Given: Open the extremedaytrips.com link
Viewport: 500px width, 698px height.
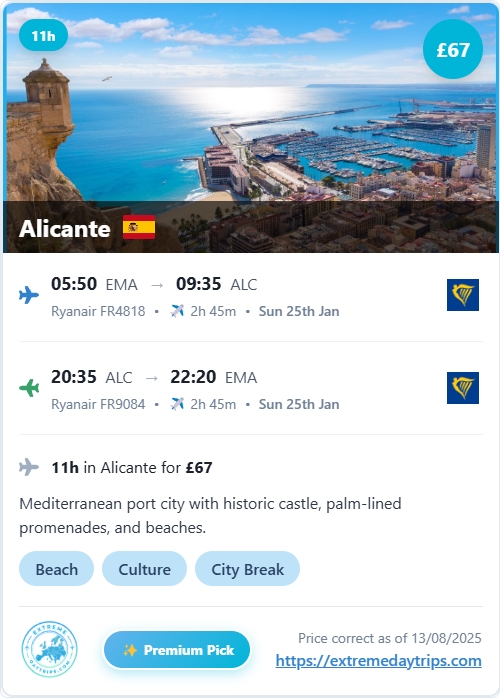Looking at the screenshot, I should 378,661.
